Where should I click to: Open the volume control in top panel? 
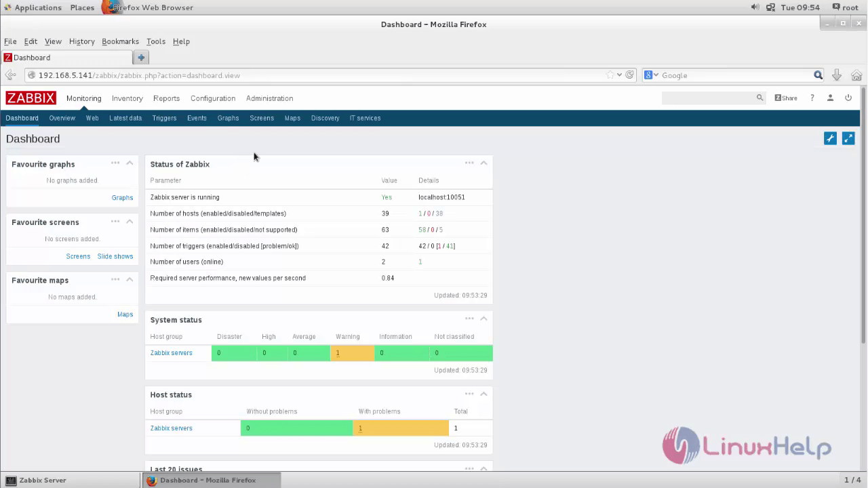755,7
